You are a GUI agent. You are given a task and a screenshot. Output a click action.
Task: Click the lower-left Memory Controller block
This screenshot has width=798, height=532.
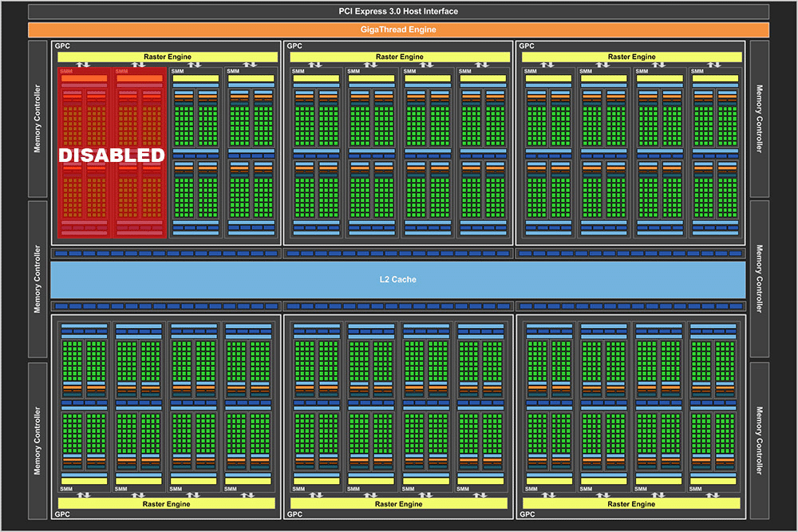(x=38, y=441)
